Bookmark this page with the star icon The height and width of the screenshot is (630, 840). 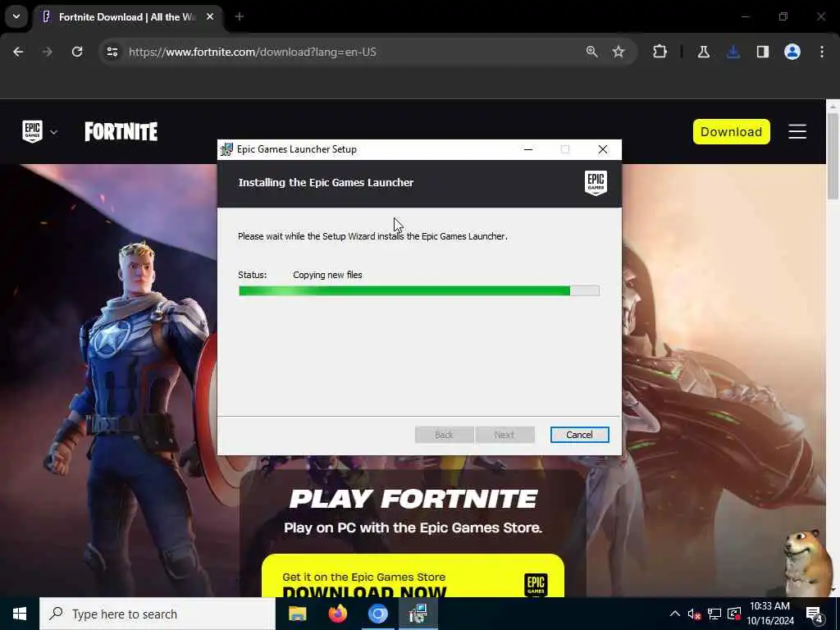click(x=619, y=52)
